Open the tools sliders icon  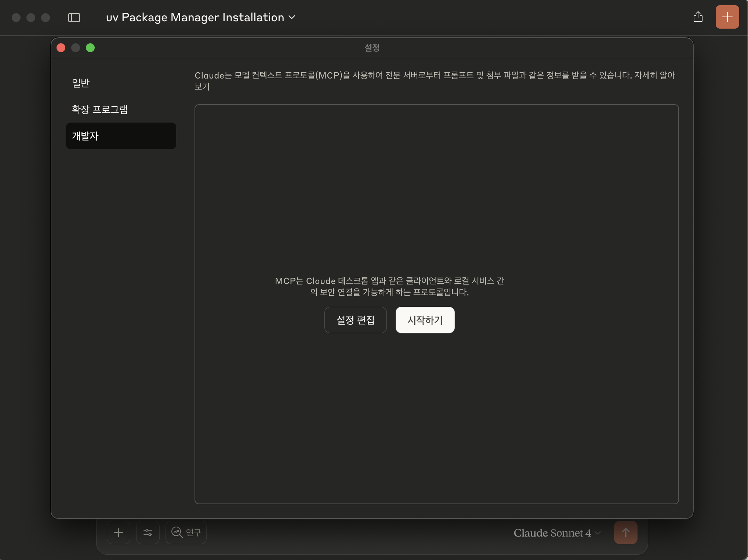coord(148,532)
